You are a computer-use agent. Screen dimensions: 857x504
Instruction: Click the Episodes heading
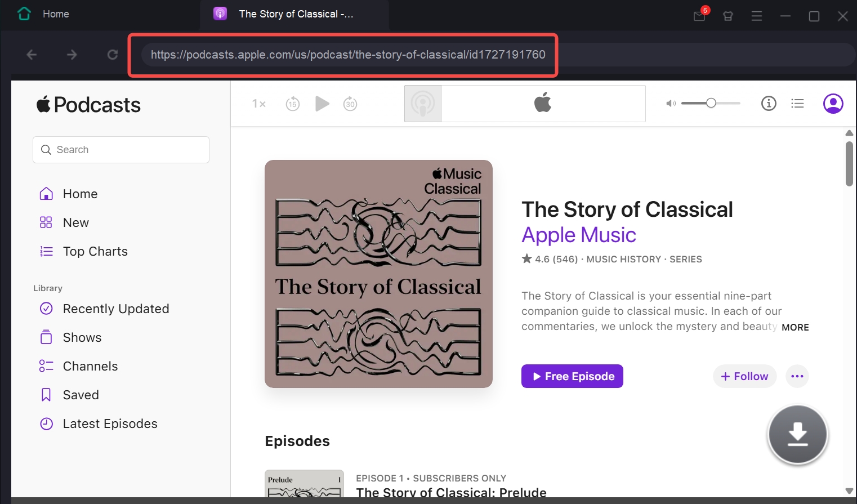[297, 441]
